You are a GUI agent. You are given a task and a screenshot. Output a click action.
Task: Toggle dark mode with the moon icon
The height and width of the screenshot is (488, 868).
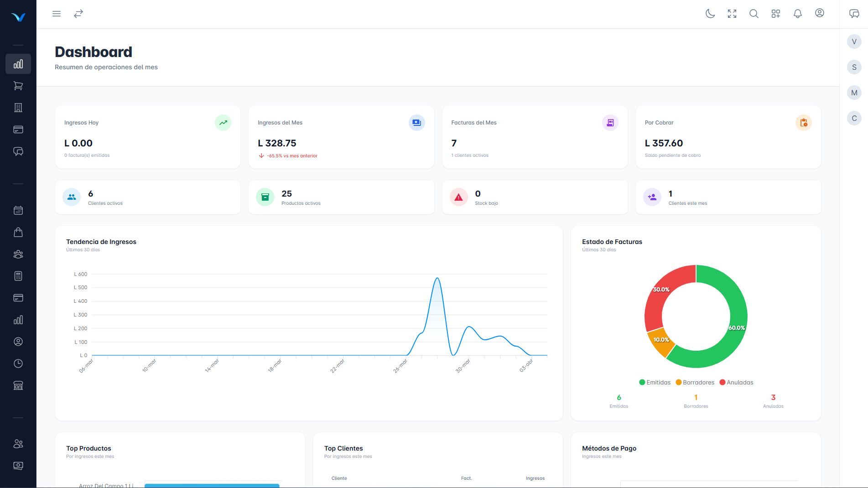point(710,14)
